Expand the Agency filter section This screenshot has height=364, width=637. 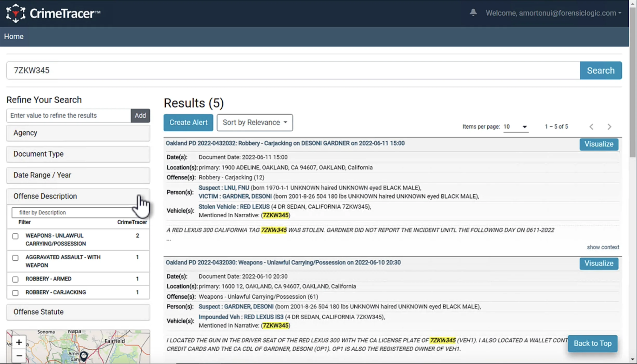pyautogui.click(x=78, y=133)
